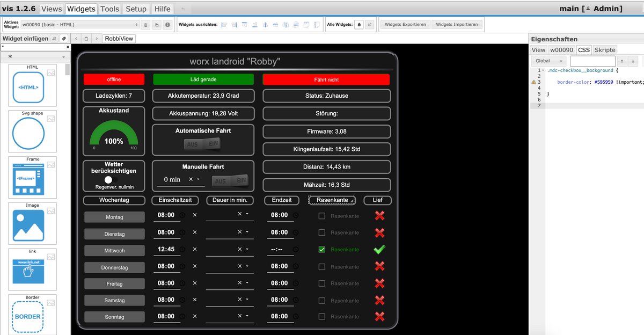Click the small icon between the view arrows
The height and width of the screenshot is (335, 644).
pyautogui.click(x=86, y=39)
